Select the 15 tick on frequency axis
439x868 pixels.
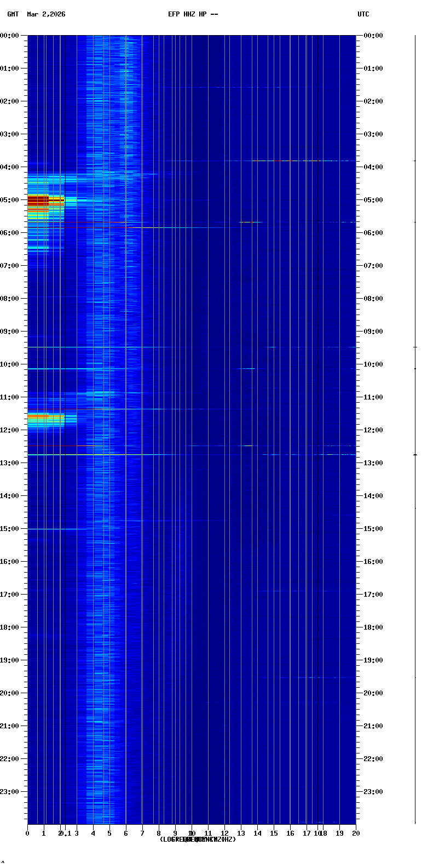point(274,833)
